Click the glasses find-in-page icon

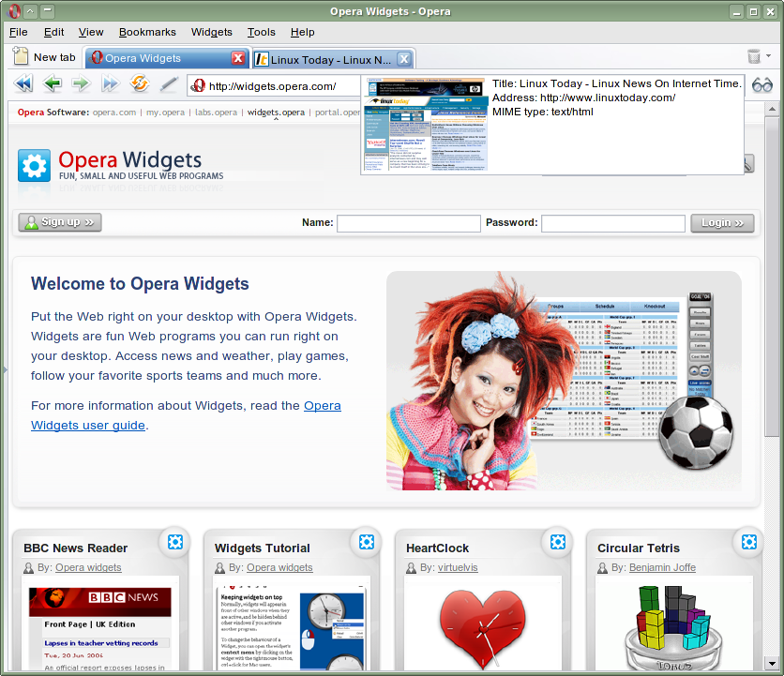(761, 84)
